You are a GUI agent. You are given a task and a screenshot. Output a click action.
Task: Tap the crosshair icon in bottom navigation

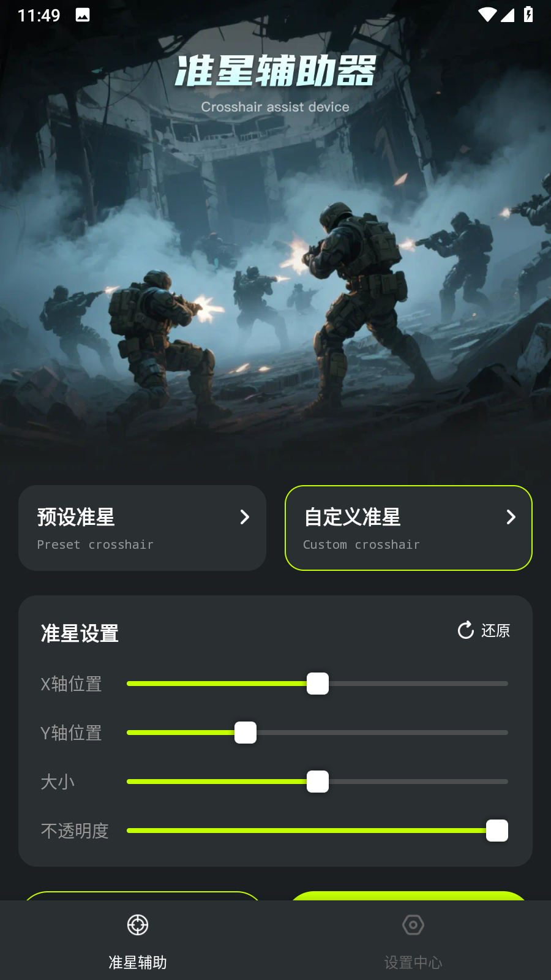coord(138,925)
